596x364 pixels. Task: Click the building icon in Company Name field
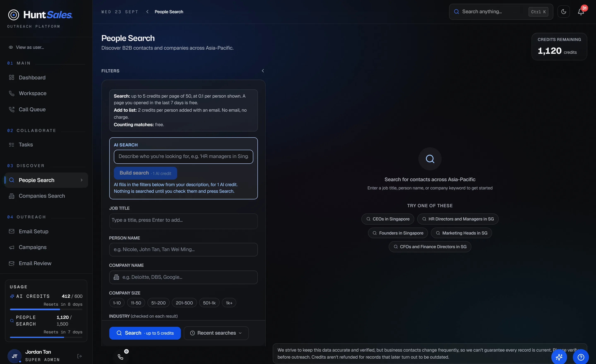click(116, 277)
